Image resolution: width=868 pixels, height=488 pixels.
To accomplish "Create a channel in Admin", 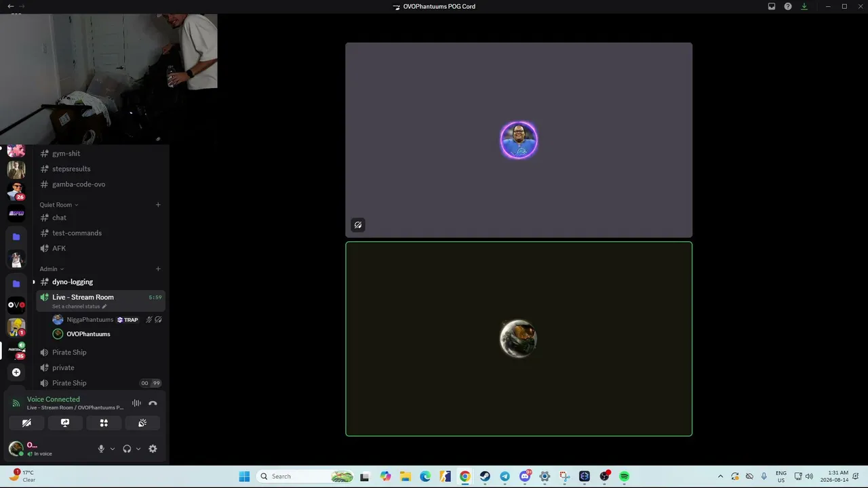I will click(x=158, y=269).
